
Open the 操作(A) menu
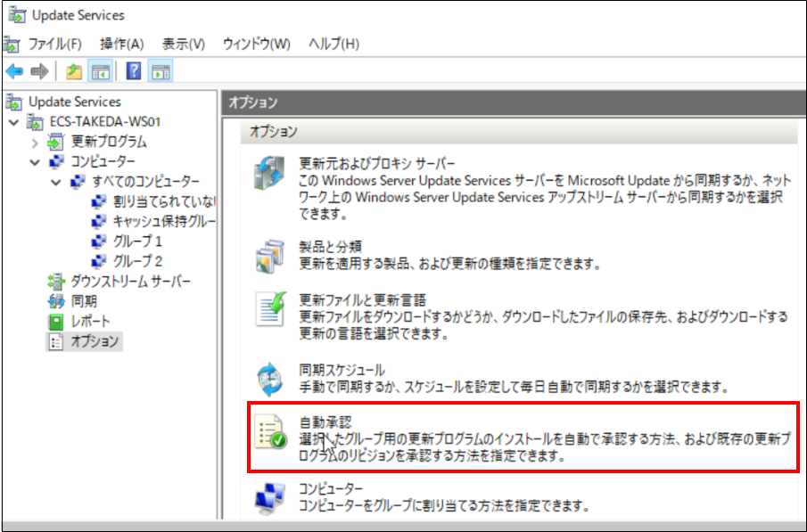[122, 45]
